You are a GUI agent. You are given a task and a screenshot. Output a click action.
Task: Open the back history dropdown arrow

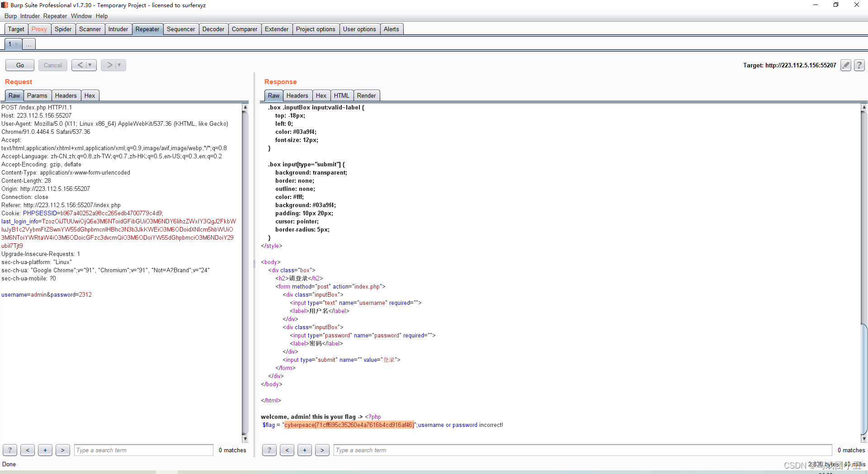90,65
